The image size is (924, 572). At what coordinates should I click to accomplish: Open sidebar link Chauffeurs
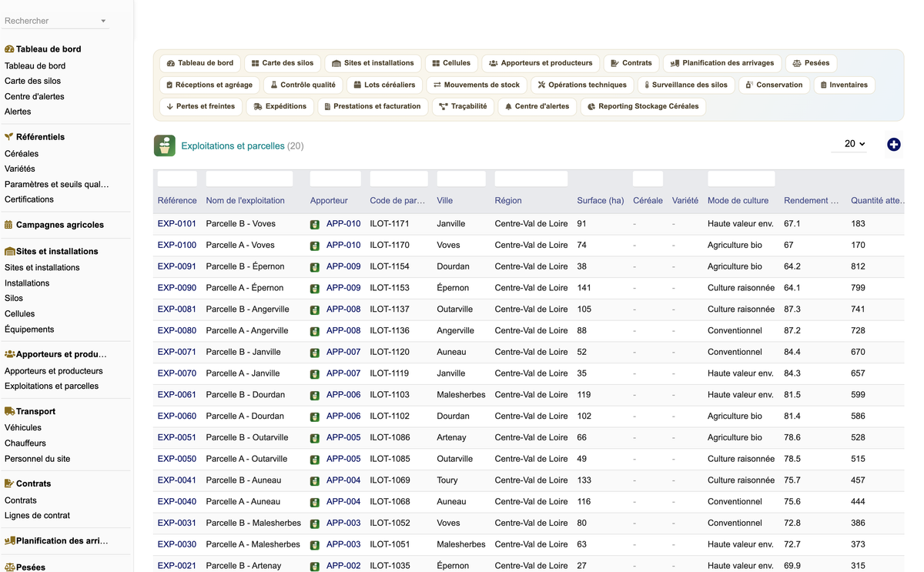(25, 443)
